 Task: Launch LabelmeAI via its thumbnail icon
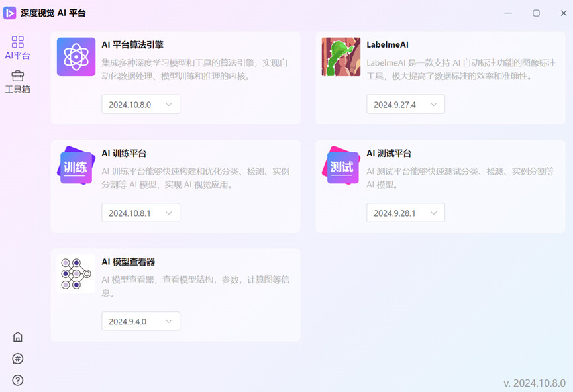pyautogui.click(x=341, y=57)
